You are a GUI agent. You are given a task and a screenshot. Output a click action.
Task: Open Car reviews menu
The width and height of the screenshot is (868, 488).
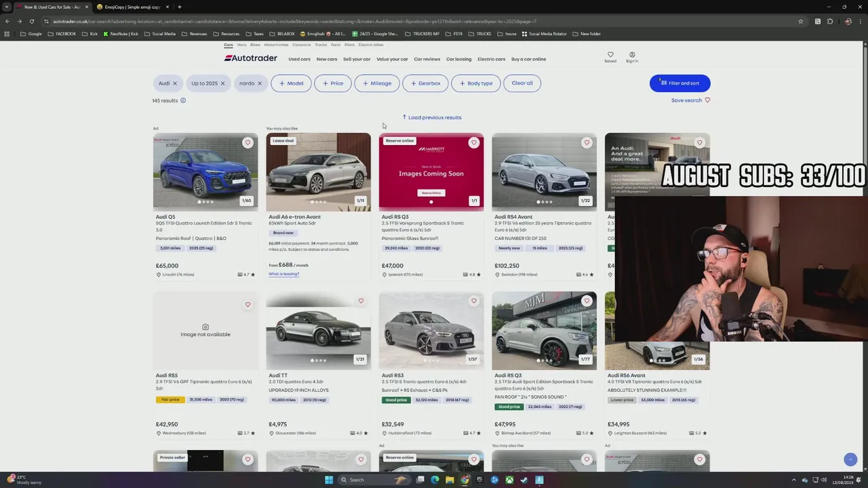(x=427, y=59)
